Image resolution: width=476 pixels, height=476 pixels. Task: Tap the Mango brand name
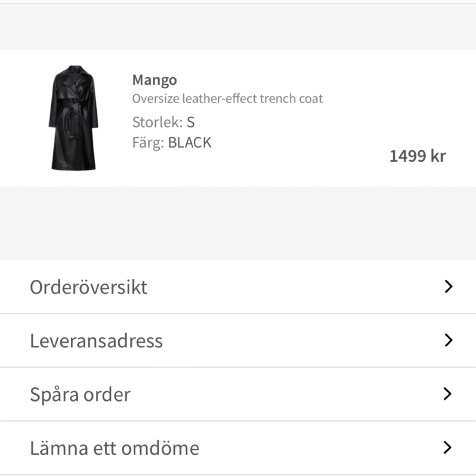(x=154, y=80)
